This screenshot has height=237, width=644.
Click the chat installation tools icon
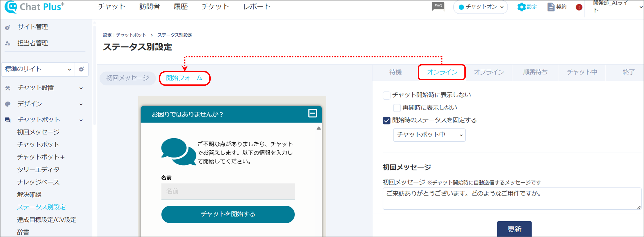click(8, 88)
